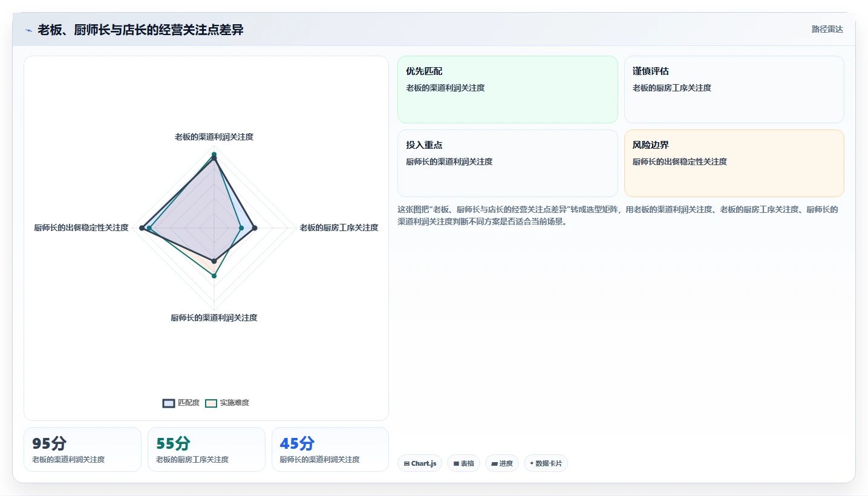Click the description paragraph starting 这张图把
The image size is (868, 496).
pos(618,215)
